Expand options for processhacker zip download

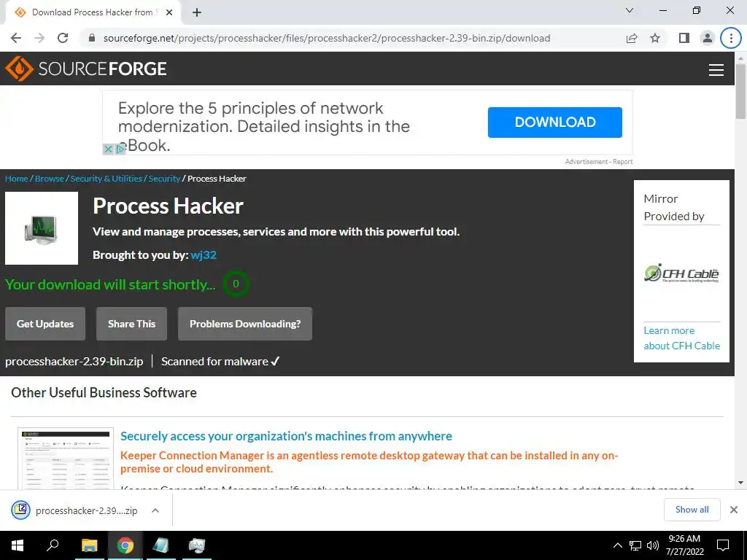pyautogui.click(x=155, y=510)
